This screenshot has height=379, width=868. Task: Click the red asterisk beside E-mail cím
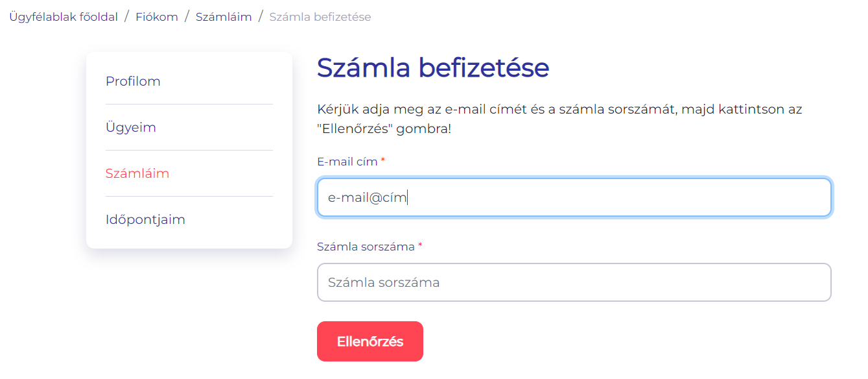(383, 161)
